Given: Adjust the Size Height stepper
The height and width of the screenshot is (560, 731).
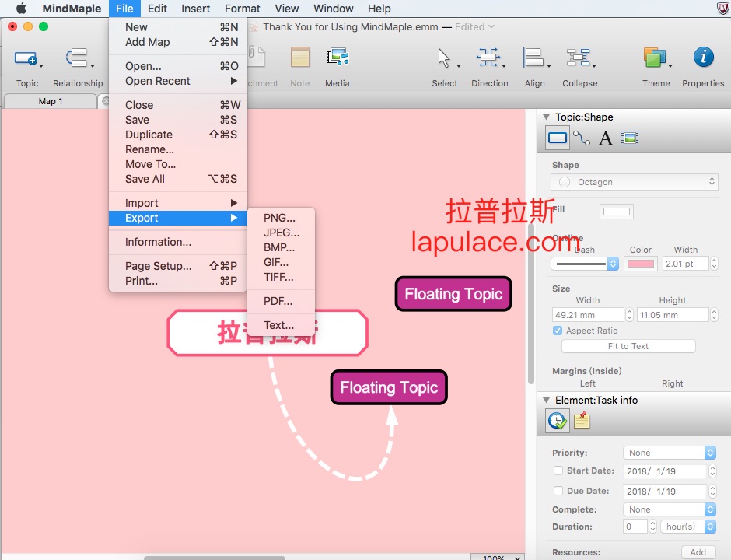Looking at the screenshot, I should [714, 315].
